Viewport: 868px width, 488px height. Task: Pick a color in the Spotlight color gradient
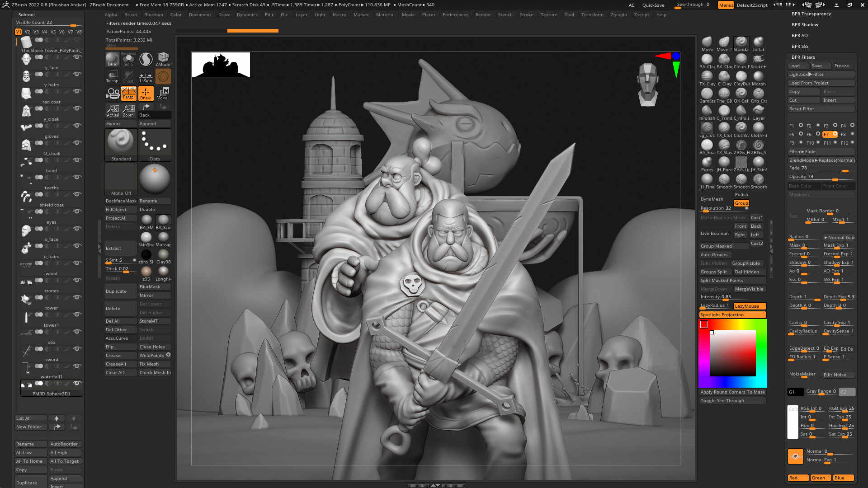click(732, 352)
